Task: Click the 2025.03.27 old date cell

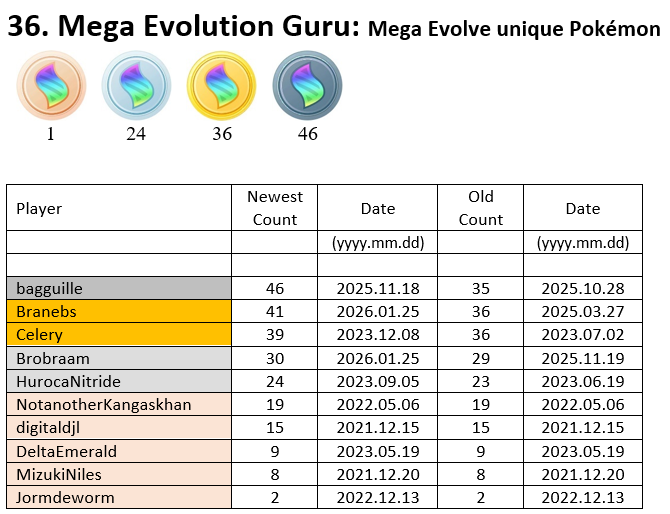Action: tap(582, 312)
